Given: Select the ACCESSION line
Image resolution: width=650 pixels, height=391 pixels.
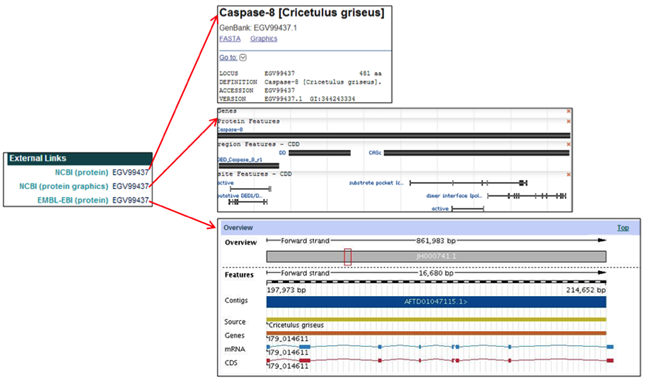Looking at the screenshot, I should click(257, 90).
